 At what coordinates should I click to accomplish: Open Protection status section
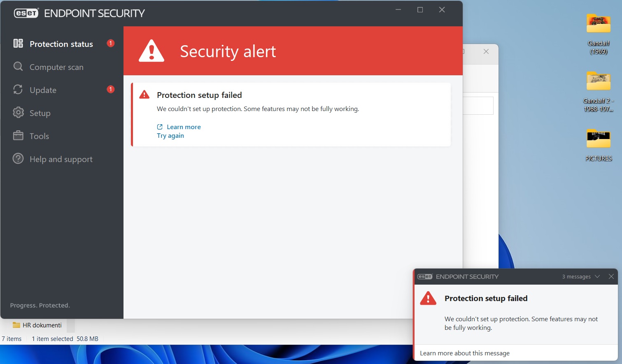pyautogui.click(x=61, y=44)
